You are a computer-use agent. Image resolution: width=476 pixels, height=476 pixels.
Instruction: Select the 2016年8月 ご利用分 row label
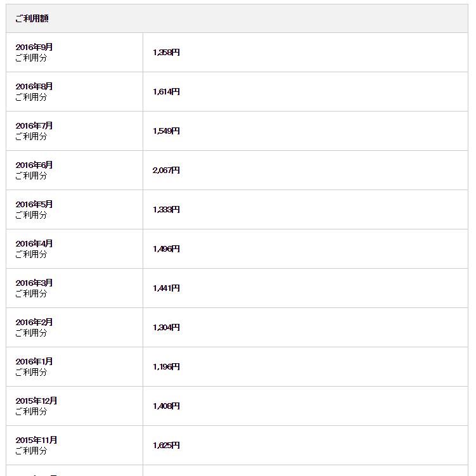point(34,92)
